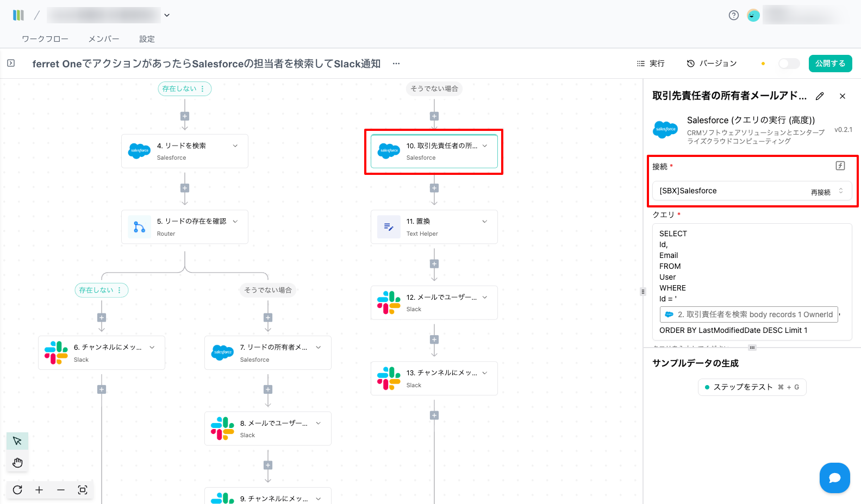Click Salesforce icon of step 4 リードを検索
This screenshot has height=504, width=861.
click(140, 151)
